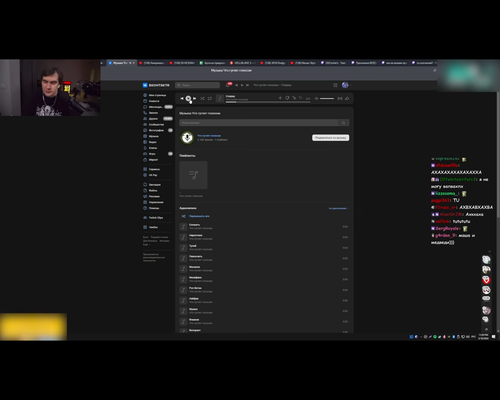Pause playback with the round player button
This screenshot has width=500, height=400.
[188, 98]
